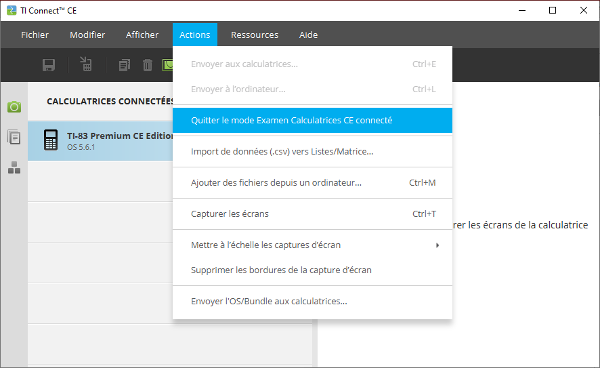This screenshot has width=600, height=368.
Task: Open the Program Editor blocks sidebar icon
Action: (14, 168)
